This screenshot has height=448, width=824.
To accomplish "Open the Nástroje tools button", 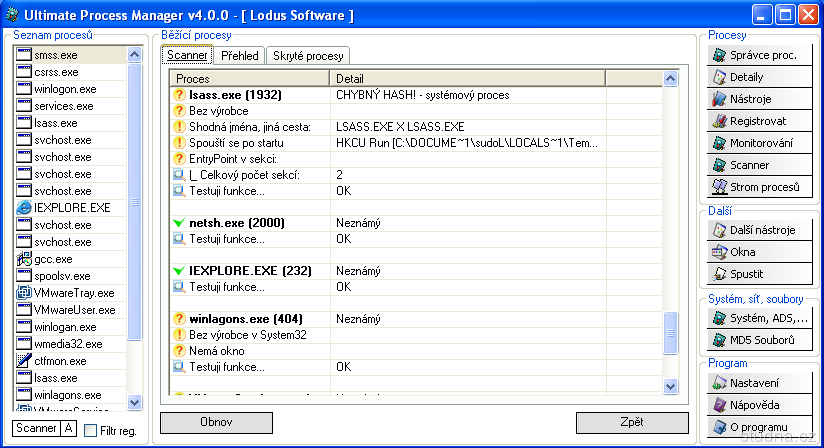I will (x=759, y=99).
